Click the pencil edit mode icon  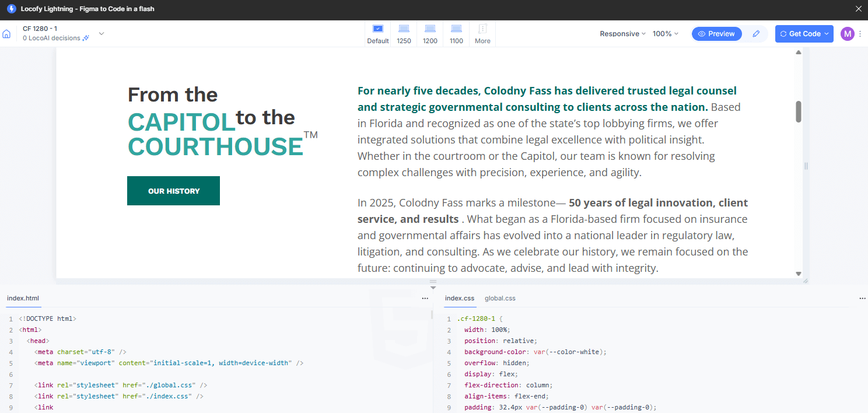pyautogui.click(x=756, y=34)
